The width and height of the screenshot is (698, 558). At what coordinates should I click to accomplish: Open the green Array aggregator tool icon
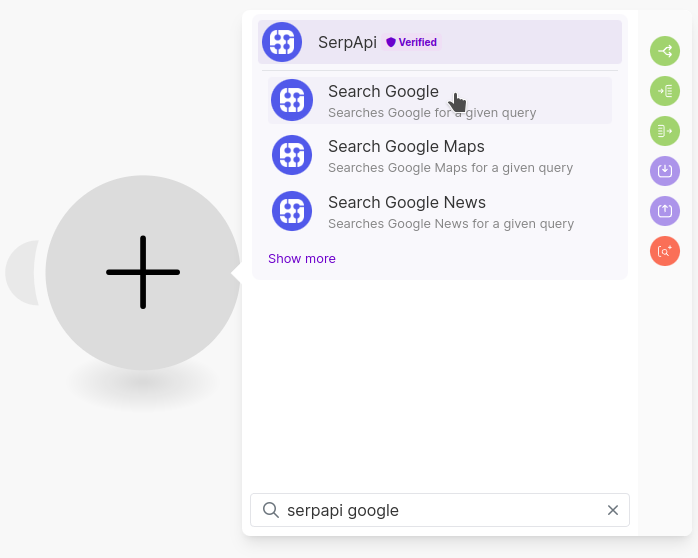pos(665,131)
